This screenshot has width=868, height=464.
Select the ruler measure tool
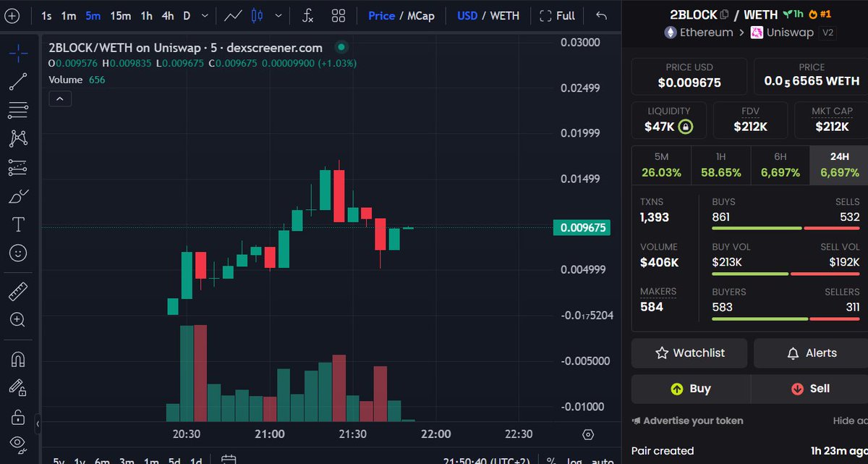coord(18,292)
